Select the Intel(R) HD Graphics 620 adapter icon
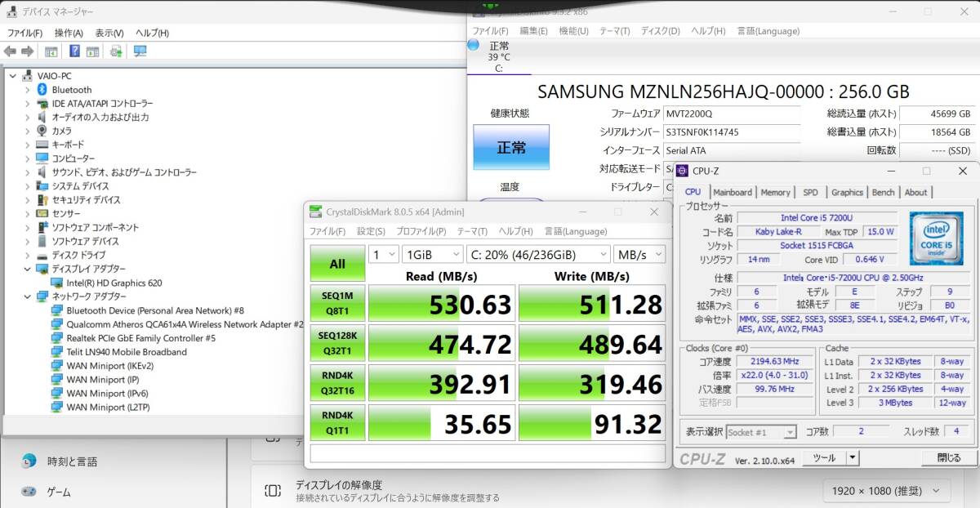The width and height of the screenshot is (980, 508). pyautogui.click(x=57, y=283)
